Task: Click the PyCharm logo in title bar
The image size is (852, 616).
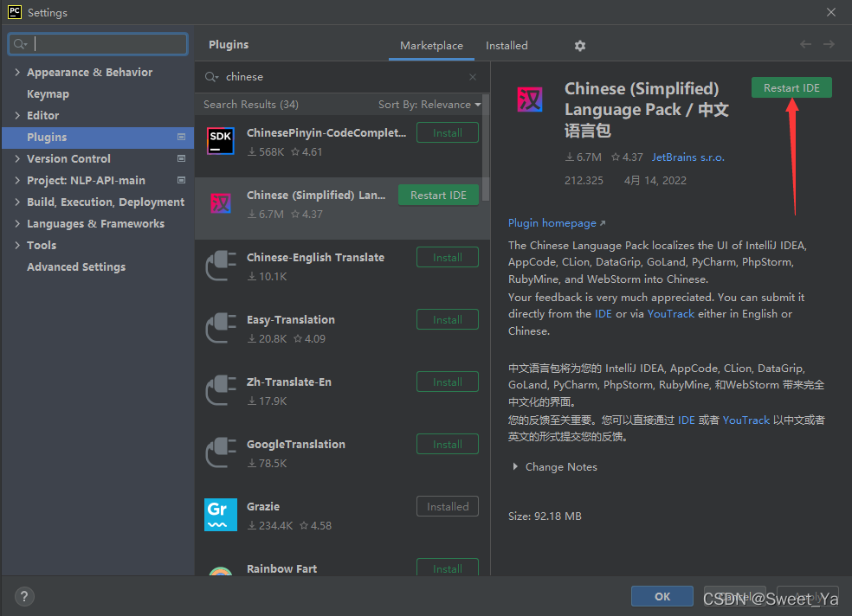Action: point(15,12)
